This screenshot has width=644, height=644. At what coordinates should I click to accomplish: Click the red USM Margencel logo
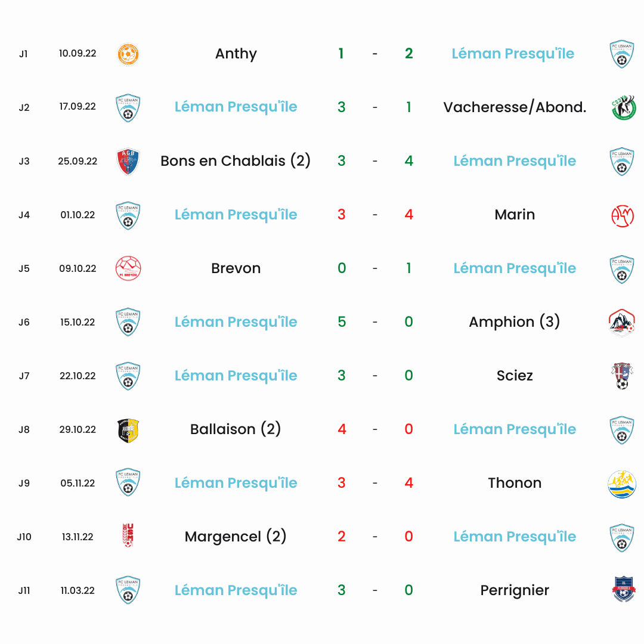coord(128,535)
